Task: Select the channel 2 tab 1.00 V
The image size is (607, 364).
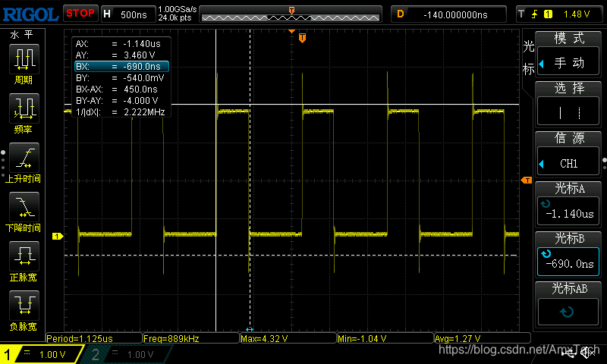Action: coord(127,354)
